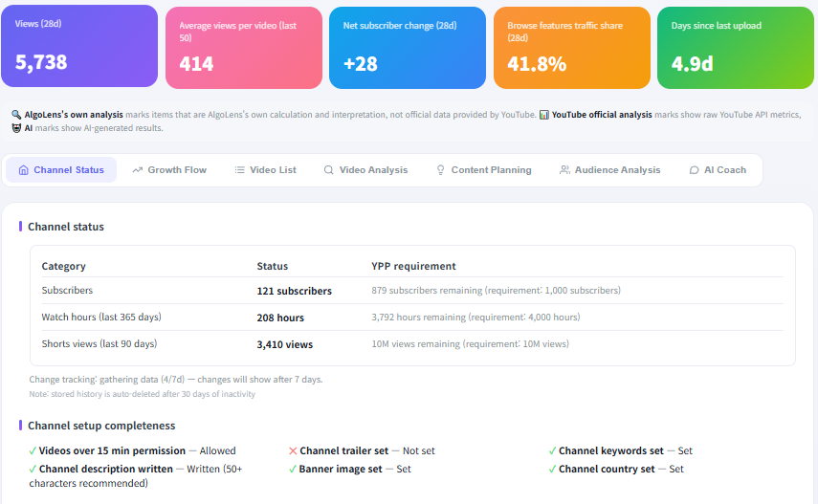
Task: Click the Watch hours (last 365 days) label
Action: coord(101,318)
